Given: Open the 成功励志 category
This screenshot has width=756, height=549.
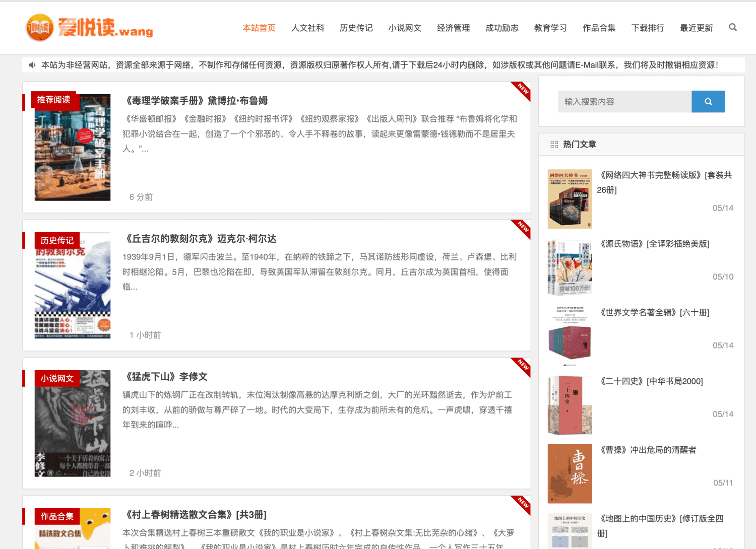Looking at the screenshot, I should (502, 28).
